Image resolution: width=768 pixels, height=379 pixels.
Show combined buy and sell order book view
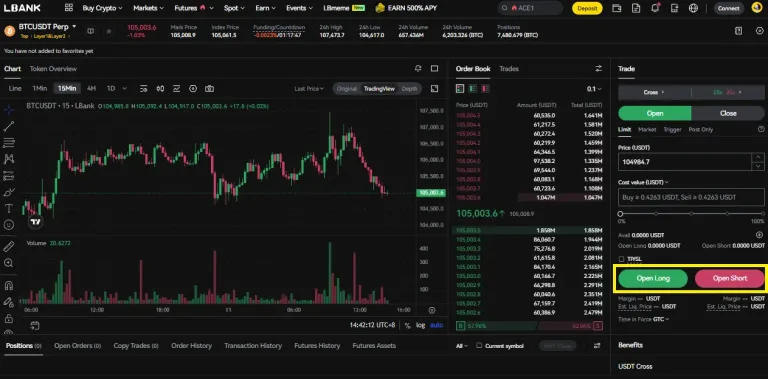(460, 89)
